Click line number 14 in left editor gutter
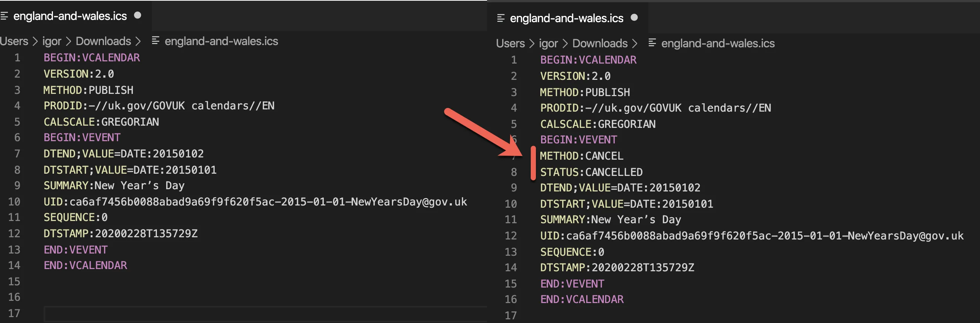The width and height of the screenshot is (980, 323). (14, 265)
